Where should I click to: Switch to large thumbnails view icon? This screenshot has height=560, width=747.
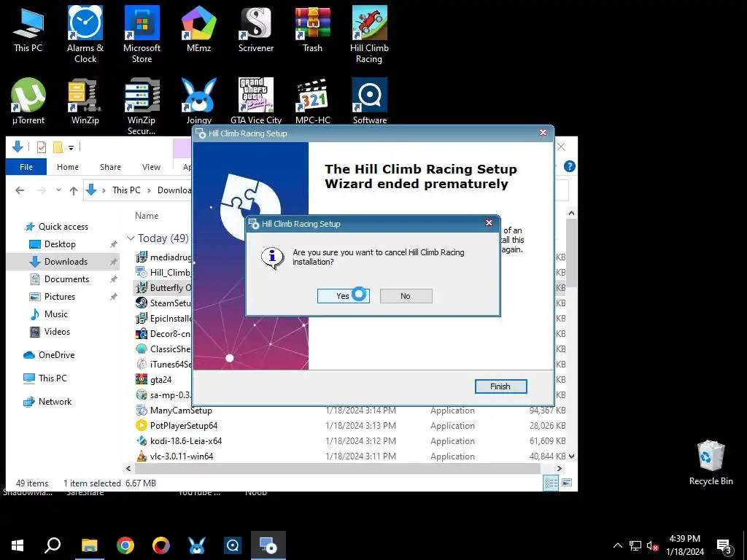(x=567, y=483)
